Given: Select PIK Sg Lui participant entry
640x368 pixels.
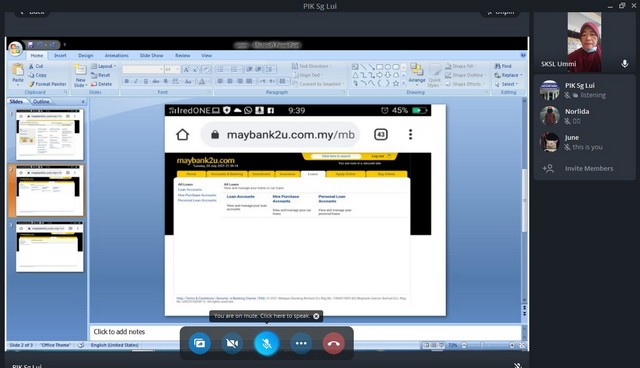Looking at the screenshot, I should pyautogui.click(x=584, y=90).
